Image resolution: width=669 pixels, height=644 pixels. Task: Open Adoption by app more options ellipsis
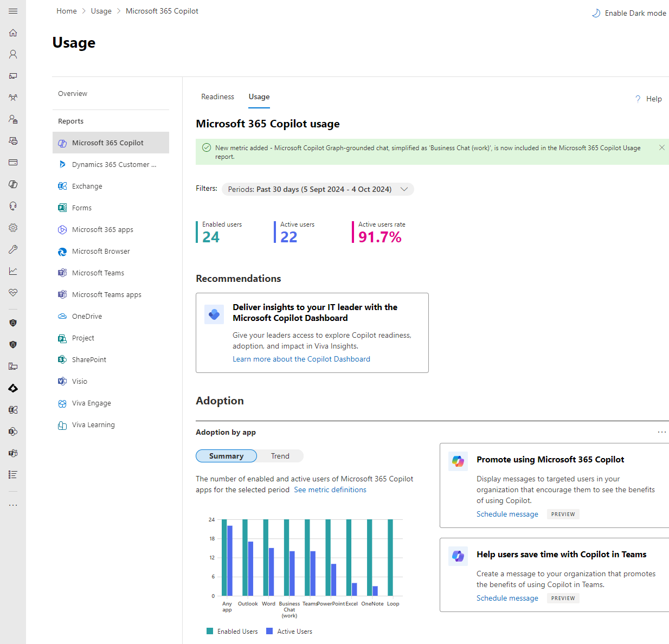[661, 432]
